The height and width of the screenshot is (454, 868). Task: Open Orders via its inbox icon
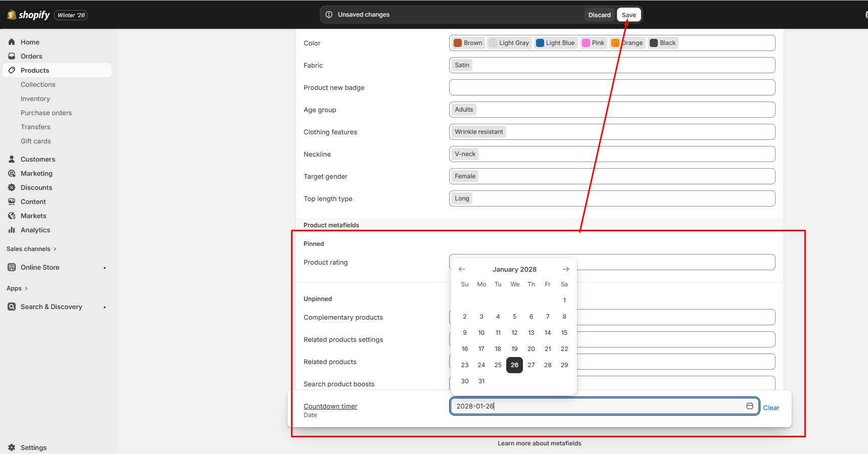point(12,56)
